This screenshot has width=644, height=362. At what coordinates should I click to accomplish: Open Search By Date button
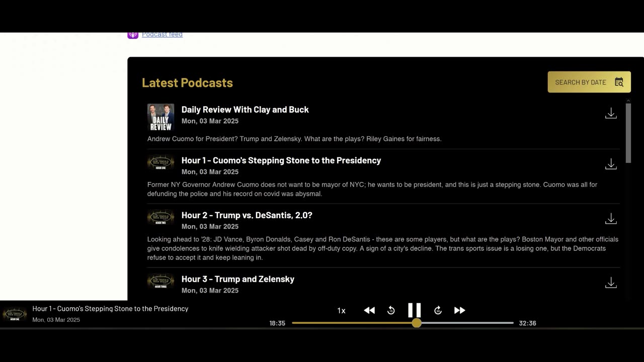pos(589,82)
